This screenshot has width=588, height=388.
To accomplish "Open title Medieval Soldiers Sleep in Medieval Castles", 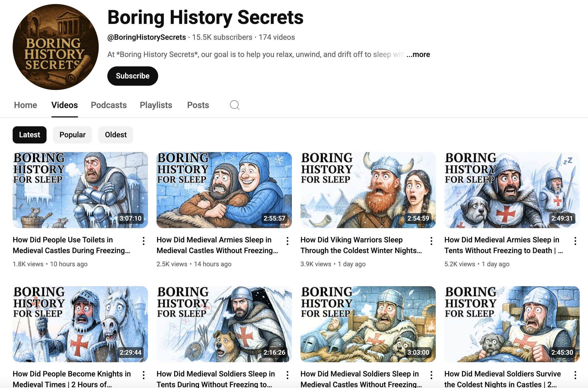I will 361,379.
